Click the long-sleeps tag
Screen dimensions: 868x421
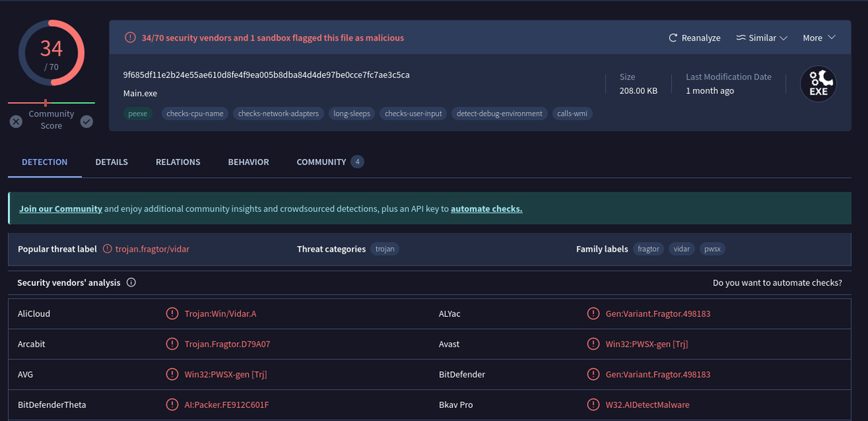coord(352,114)
